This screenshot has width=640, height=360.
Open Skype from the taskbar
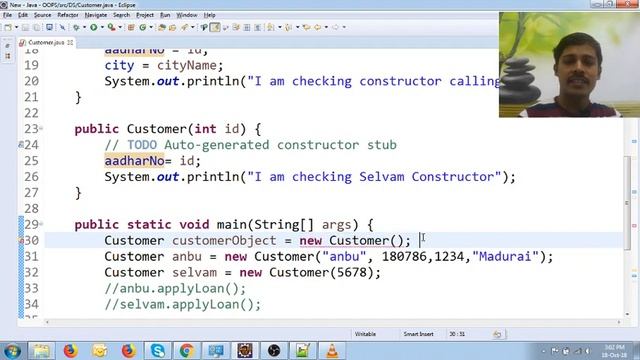pyautogui.click(x=158, y=351)
